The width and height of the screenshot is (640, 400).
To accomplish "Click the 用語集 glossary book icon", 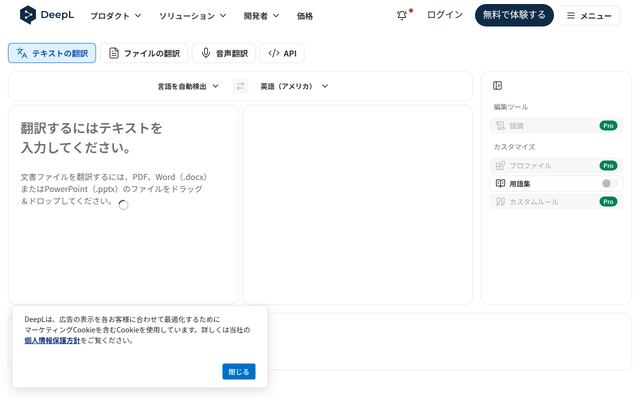I will (500, 184).
